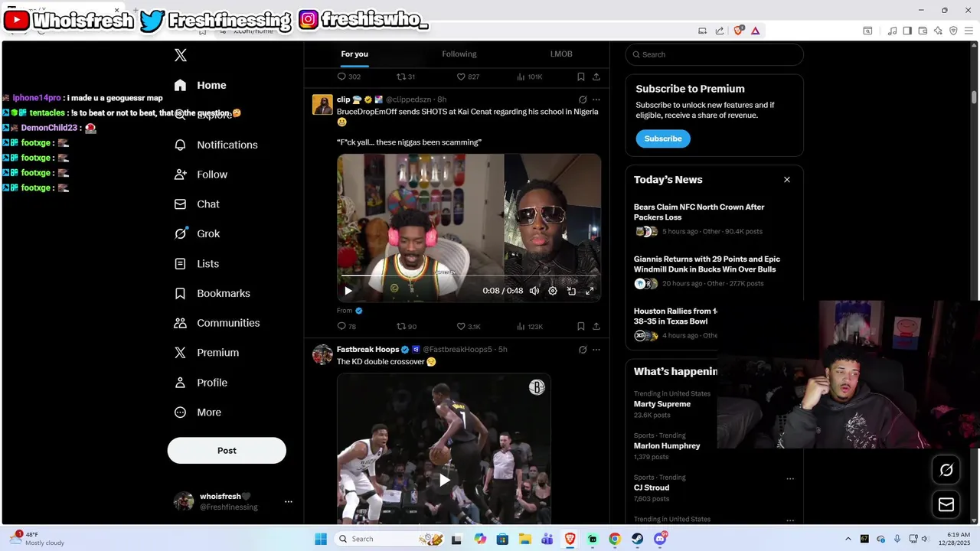
Task: Open Grok from the sidebar
Action: click(197, 234)
